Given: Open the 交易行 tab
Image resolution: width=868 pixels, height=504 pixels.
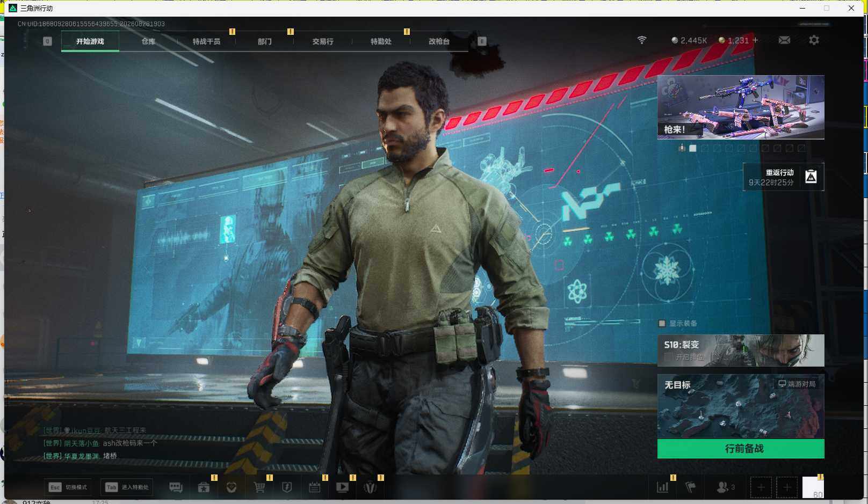Looking at the screenshot, I should pyautogui.click(x=323, y=41).
